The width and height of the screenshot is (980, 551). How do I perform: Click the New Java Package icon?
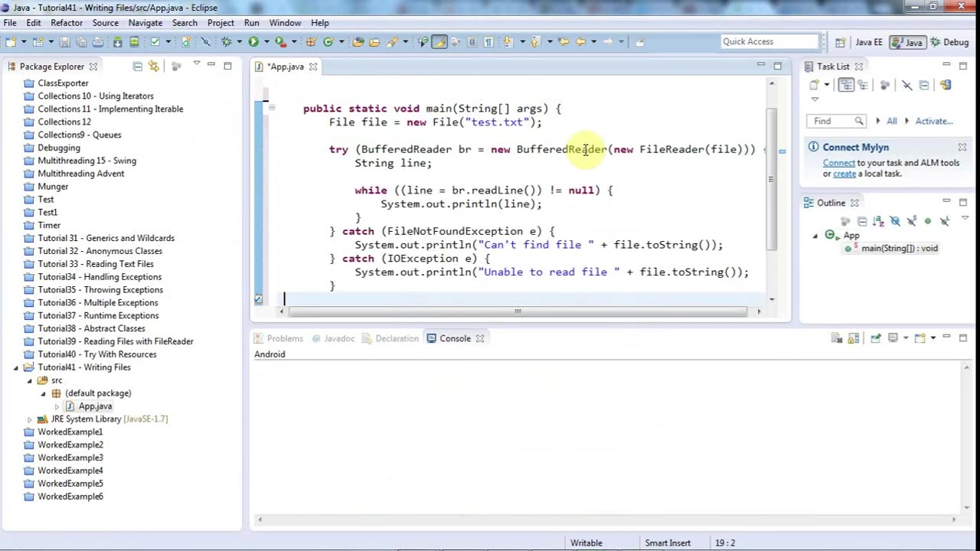click(311, 42)
